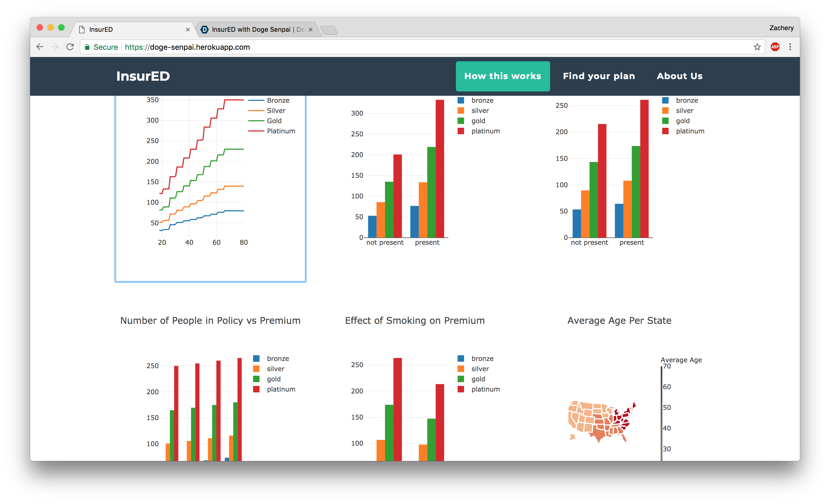The image size is (830, 504).
Task: Click the browser forward arrow
Action: click(55, 47)
